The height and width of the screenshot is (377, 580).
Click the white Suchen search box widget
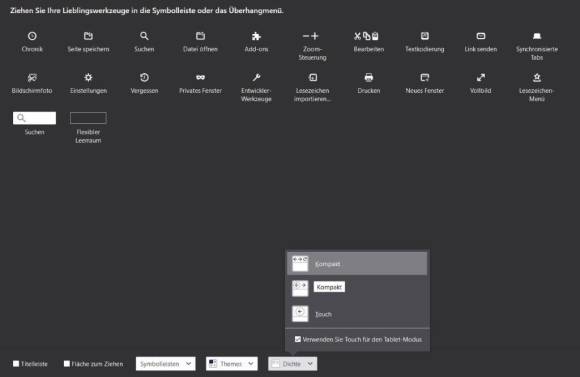tap(34, 118)
